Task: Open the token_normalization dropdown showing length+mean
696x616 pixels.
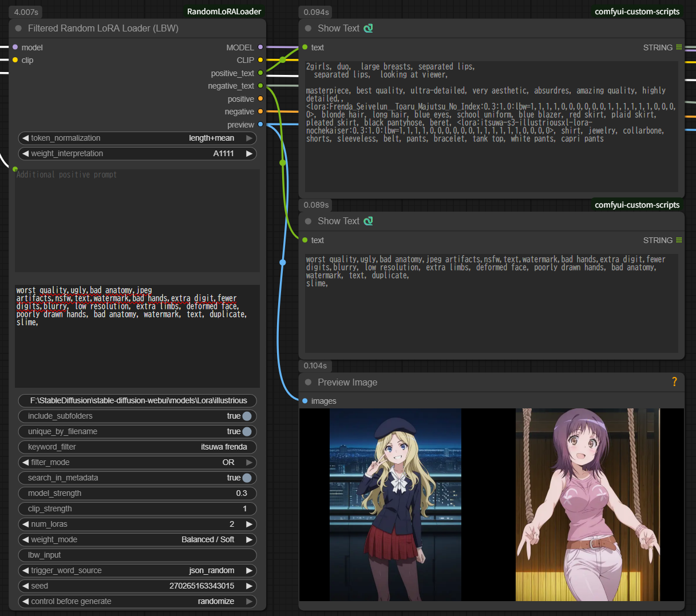Action: coord(137,138)
